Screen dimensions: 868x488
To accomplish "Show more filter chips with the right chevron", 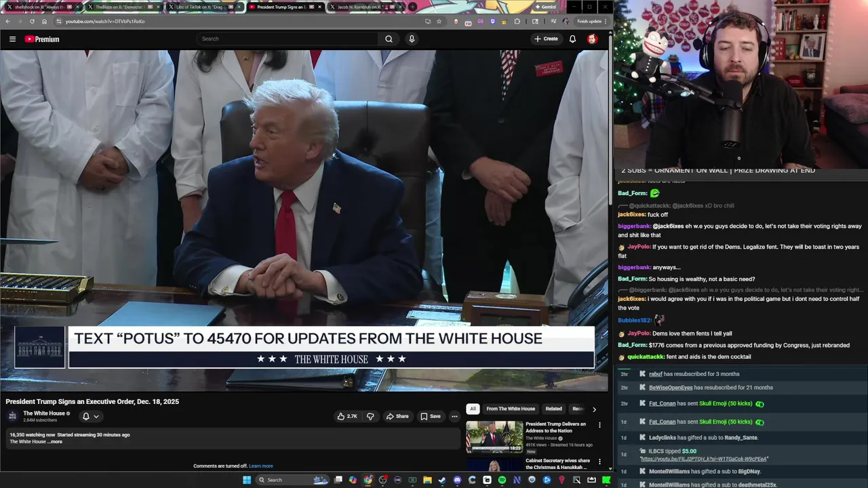I will pos(594,409).
